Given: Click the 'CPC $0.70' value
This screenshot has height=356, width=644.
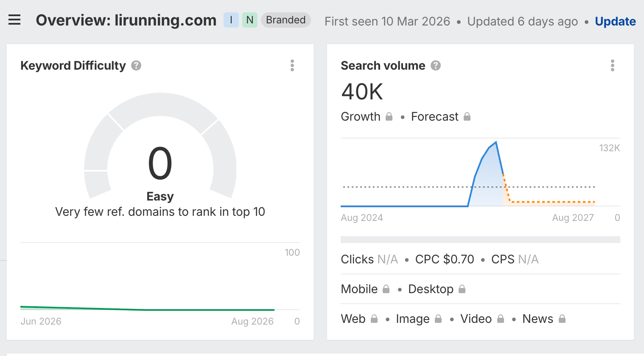Looking at the screenshot, I should point(445,259).
